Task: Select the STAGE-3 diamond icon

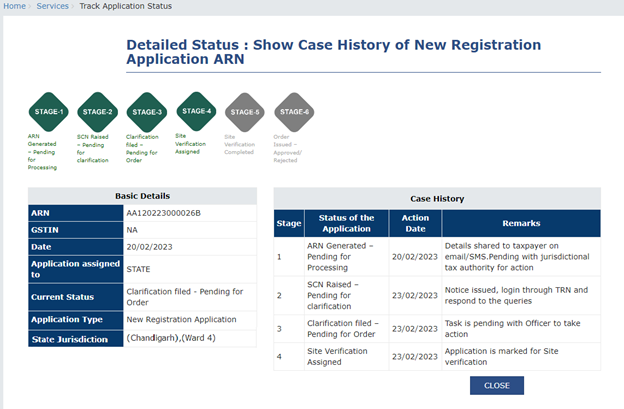Action: 146,112
